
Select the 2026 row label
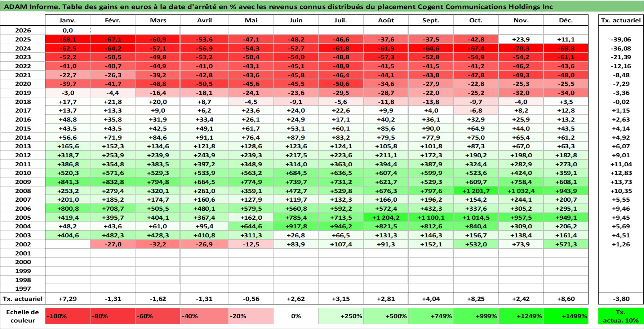(23, 31)
